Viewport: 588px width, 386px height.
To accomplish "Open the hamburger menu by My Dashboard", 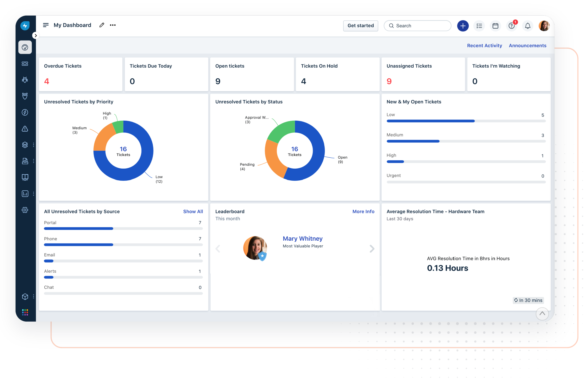I will (x=46, y=25).
